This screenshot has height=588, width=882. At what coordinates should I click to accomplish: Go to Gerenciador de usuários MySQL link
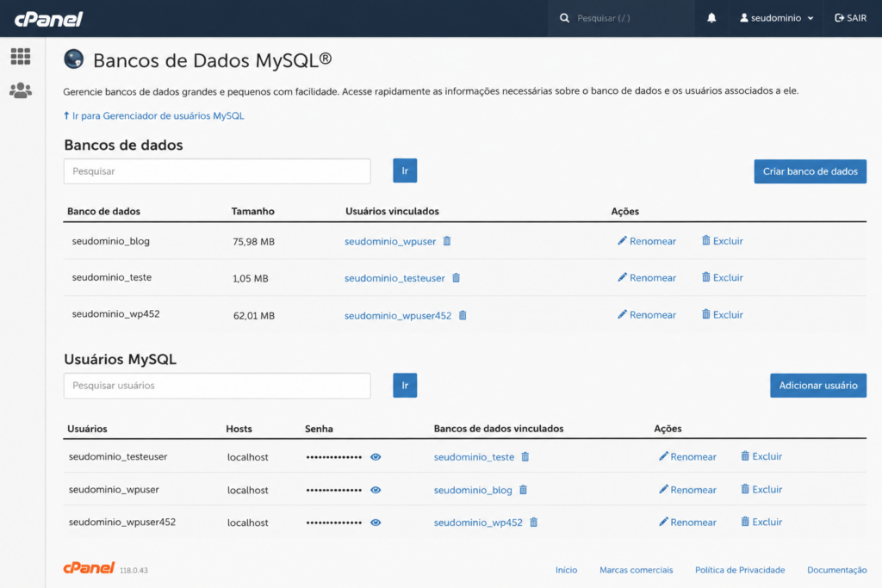coord(153,116)
